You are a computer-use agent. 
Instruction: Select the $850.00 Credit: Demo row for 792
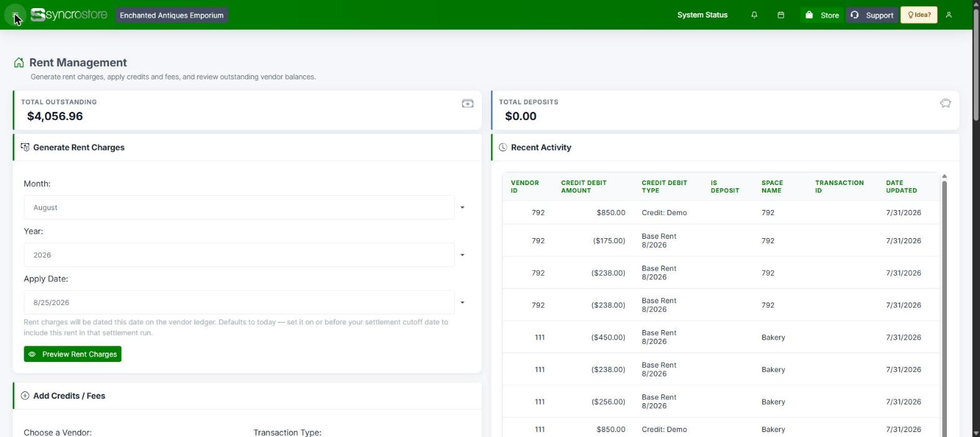coord(721,213)
